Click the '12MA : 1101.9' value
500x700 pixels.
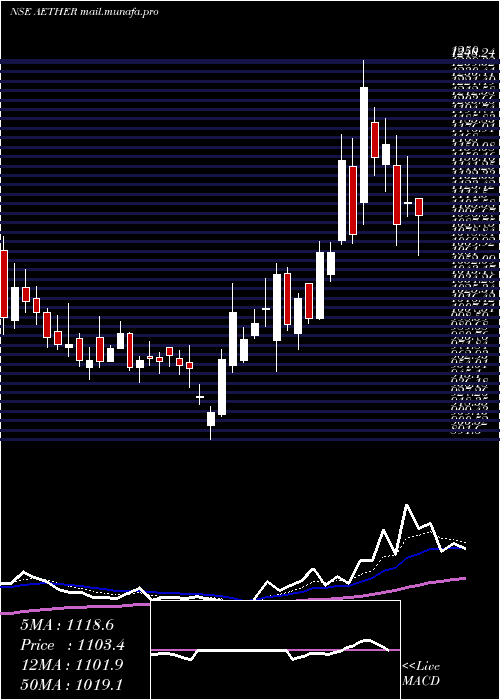click(x=72, y=665)
